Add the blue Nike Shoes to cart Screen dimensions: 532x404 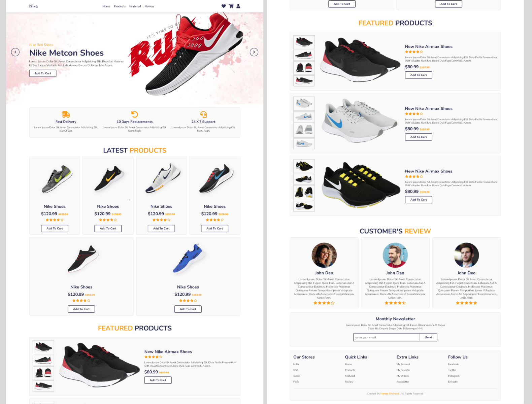click(x=188, y=309)
